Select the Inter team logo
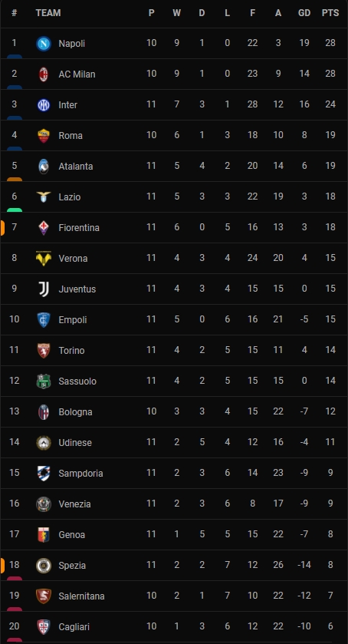This screenshot has width=348, height=644. (44, 105)
